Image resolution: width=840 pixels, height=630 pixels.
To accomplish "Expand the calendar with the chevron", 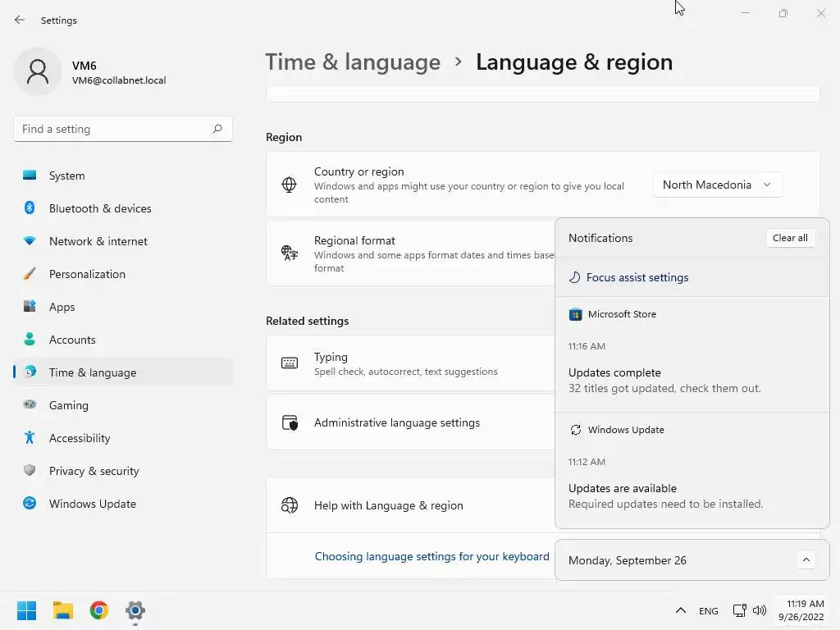I will coord(806,560).
